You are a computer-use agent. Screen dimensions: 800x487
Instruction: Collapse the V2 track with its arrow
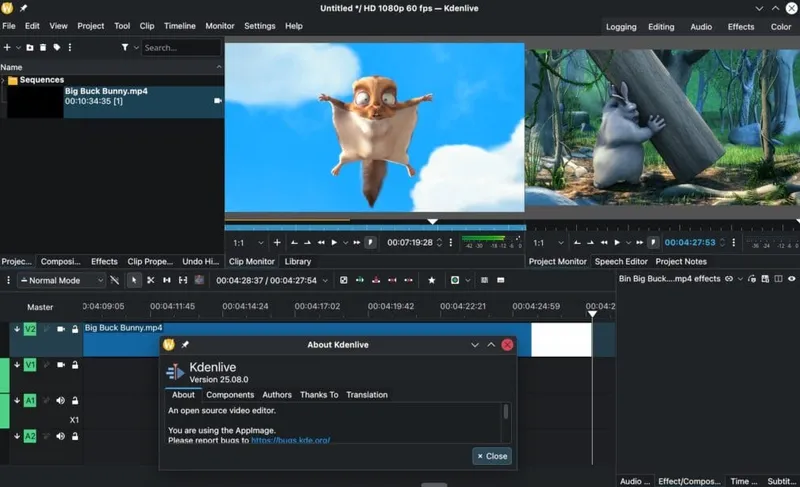[17, 329]
